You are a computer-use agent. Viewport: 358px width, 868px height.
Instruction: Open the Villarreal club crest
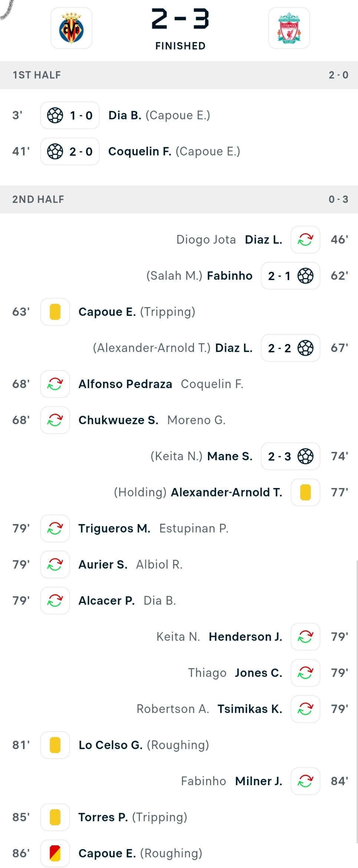(x=71, y=28)
